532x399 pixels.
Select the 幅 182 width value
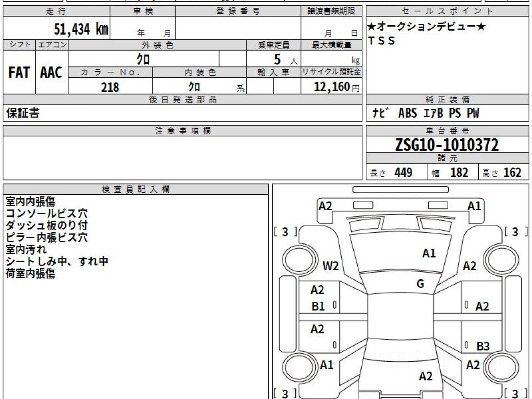tap(450, 172)
